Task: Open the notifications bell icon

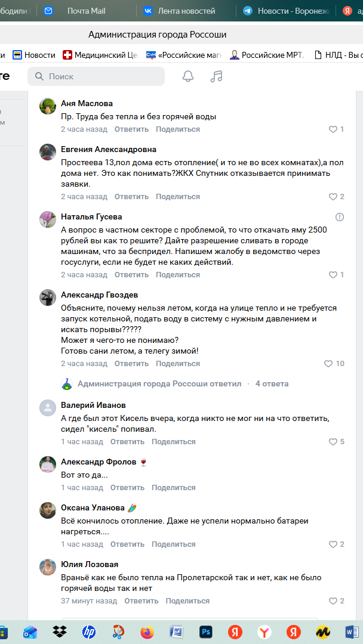Action: pyautogui.click(x=188, y=76)
